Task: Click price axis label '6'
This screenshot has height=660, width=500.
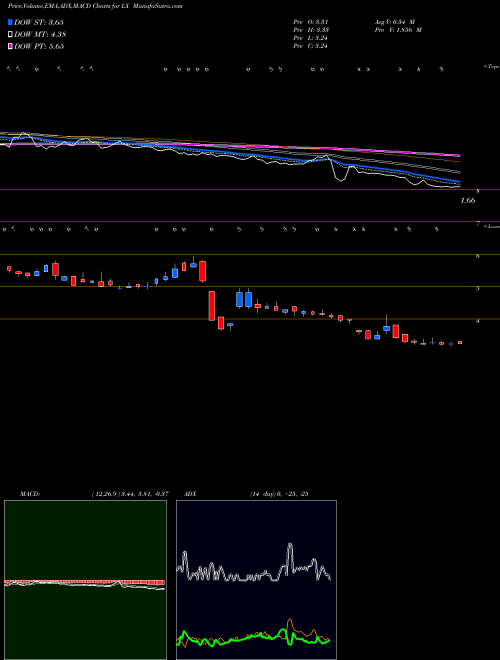Action: pyautogui.click(x=478, y=256)
